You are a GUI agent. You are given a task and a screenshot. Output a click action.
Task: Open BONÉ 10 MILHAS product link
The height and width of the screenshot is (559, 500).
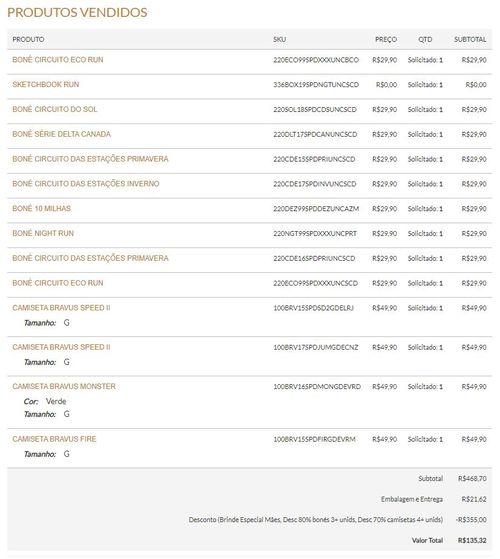[x=41, y=208]
